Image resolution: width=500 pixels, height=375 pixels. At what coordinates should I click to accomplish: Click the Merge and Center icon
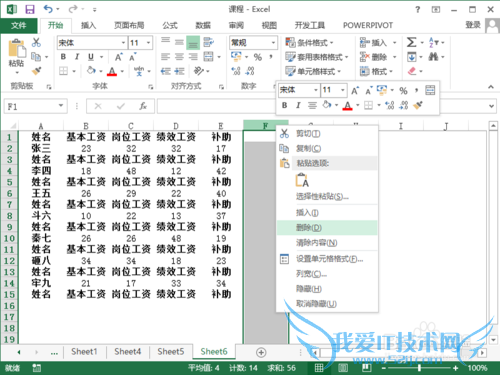(208, 57)
